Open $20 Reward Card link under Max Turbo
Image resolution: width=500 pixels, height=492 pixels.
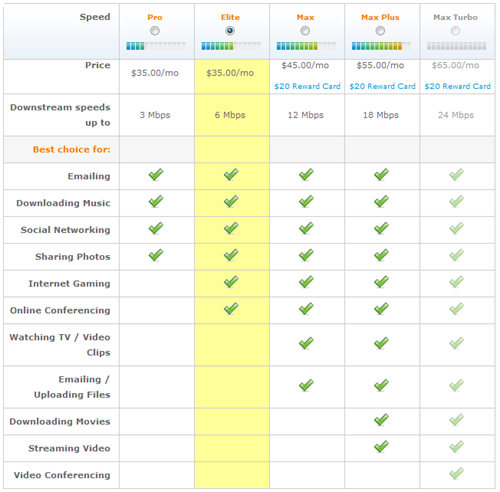pyautogui.click(x=458, y=86)
